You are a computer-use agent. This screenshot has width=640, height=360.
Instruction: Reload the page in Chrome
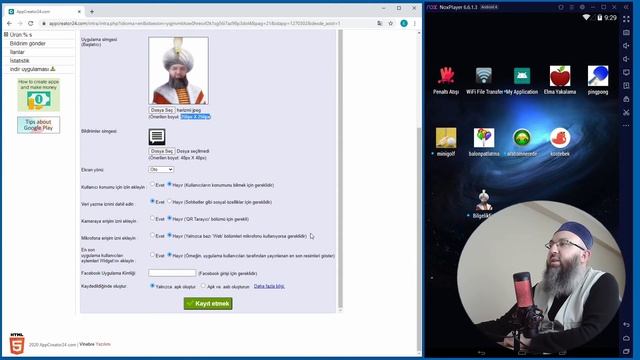(x=31, y=23)
